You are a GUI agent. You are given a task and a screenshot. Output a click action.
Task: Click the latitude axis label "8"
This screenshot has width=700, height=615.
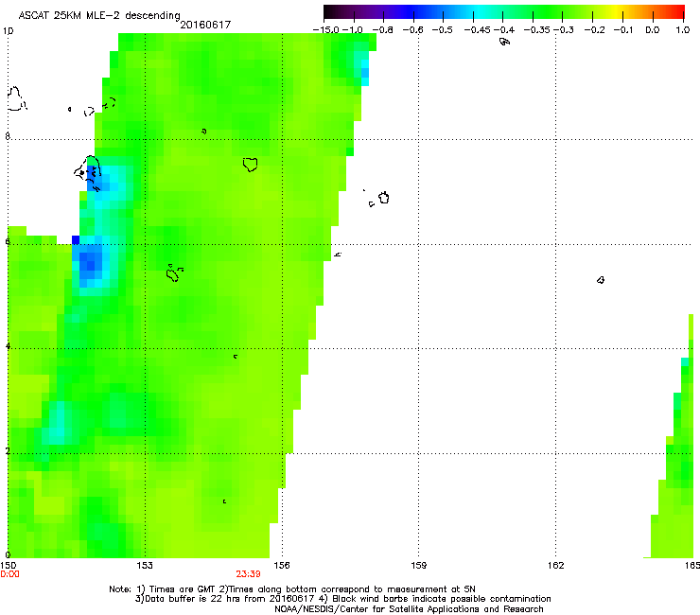(x=8, y=136)
